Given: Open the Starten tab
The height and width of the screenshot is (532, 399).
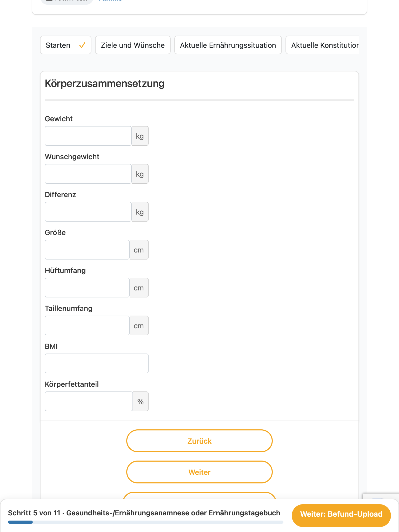Looking at the screenshot, I should click(x=66, y=45).
